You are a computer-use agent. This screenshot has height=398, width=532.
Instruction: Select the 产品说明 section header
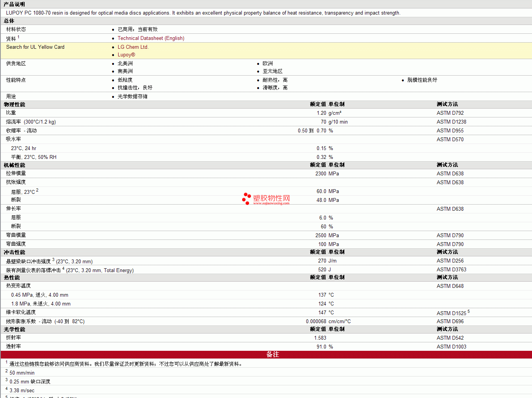pyautogui.click(x=14, y=4)
